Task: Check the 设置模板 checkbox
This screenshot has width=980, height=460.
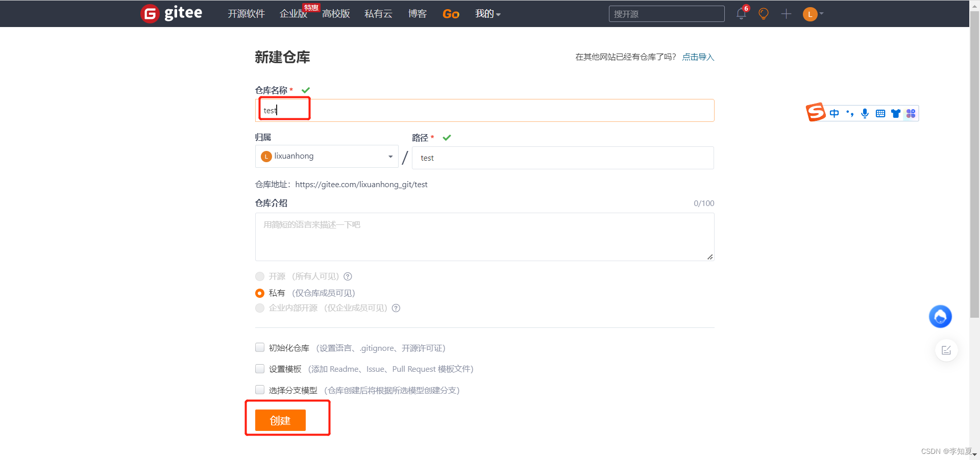Action: 260,369
